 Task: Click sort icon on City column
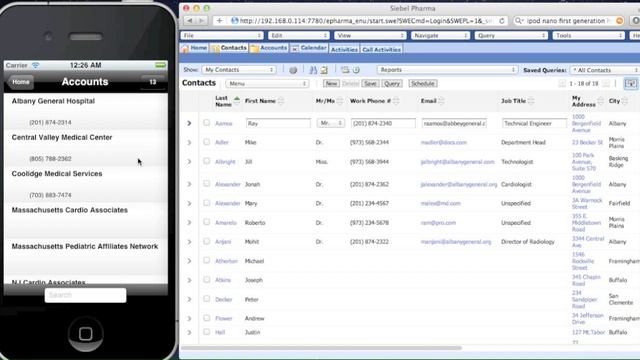tap(625, 101)
